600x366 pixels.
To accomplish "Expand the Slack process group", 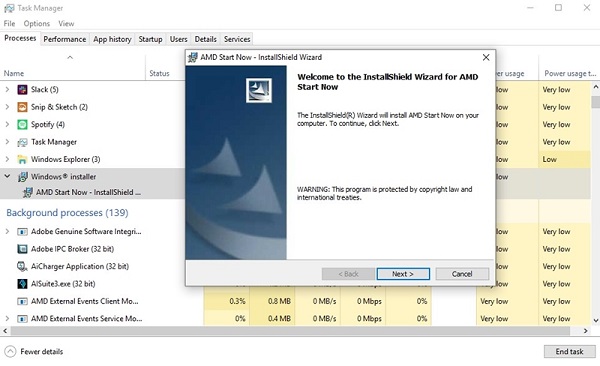I will [7, 90].
